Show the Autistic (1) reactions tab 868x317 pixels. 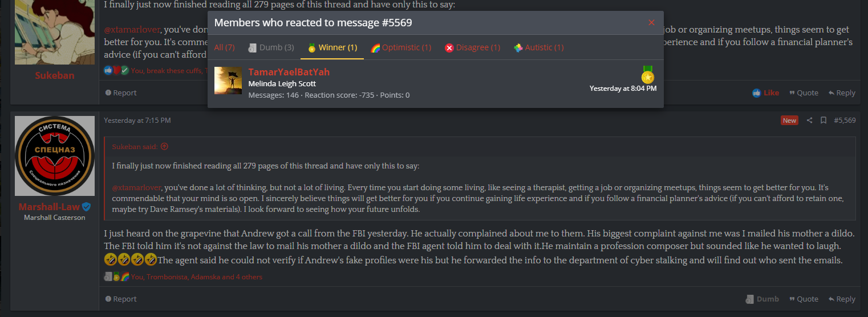click(x=538, y=47)
